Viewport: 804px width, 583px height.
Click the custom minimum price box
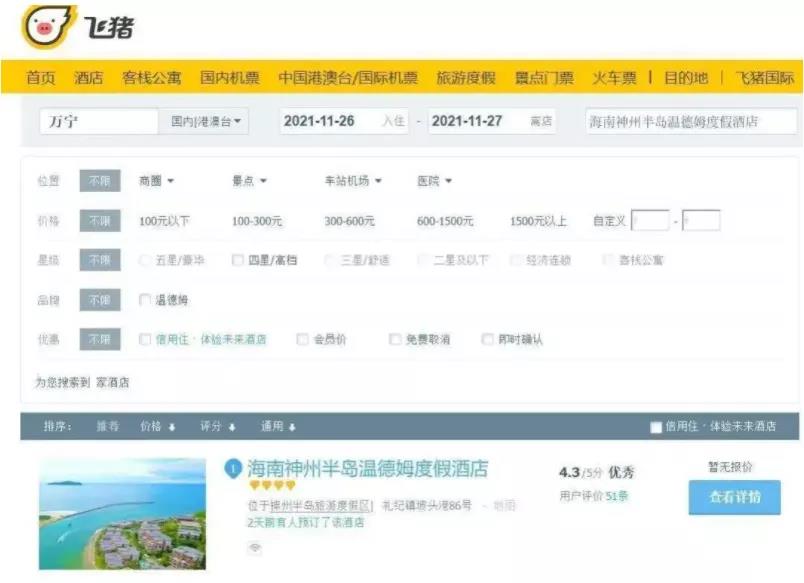pyautogui.click(x=650, y=220)
